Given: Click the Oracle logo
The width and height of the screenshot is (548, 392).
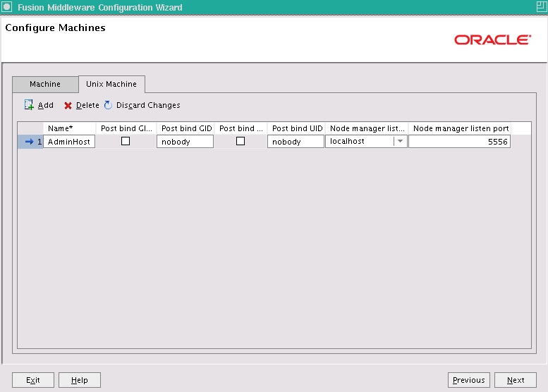Looking at the screenshot, I should tap(493, 39).
